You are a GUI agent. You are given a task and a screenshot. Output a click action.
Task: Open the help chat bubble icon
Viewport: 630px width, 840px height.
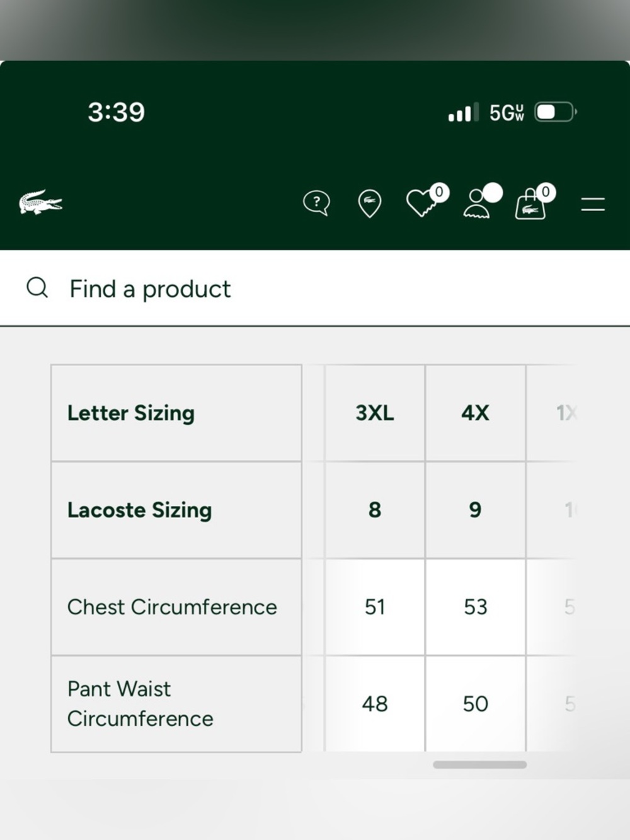(316, 203)
